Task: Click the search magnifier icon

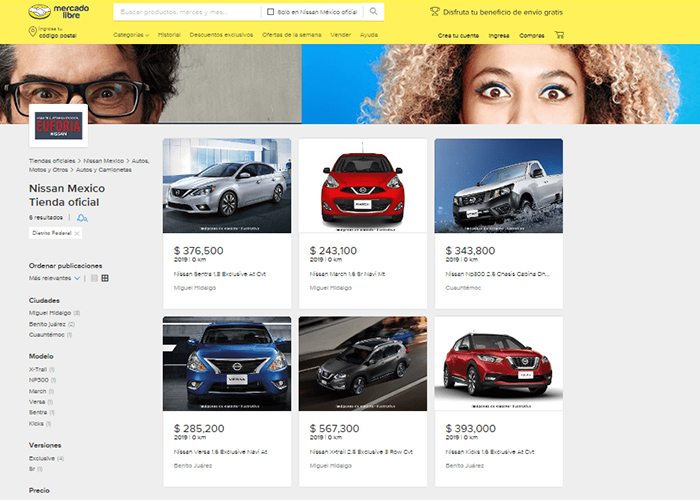Action: tap(374, 12)
